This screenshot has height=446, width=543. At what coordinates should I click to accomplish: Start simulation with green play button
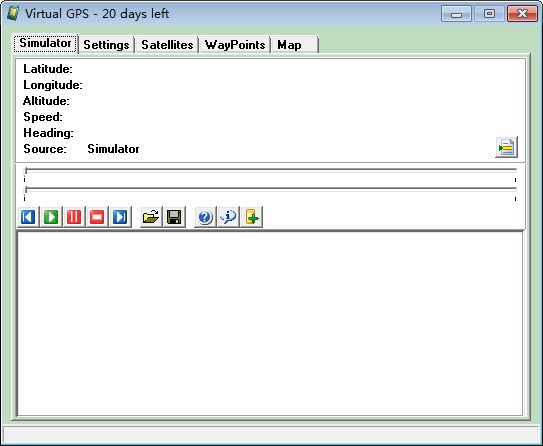click(51, 217)
